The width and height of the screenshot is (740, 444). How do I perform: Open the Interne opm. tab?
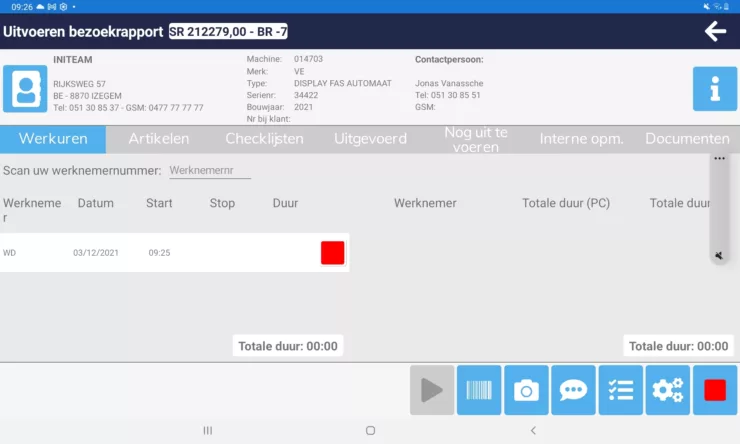pyautogui.click(x=581, y=139)
